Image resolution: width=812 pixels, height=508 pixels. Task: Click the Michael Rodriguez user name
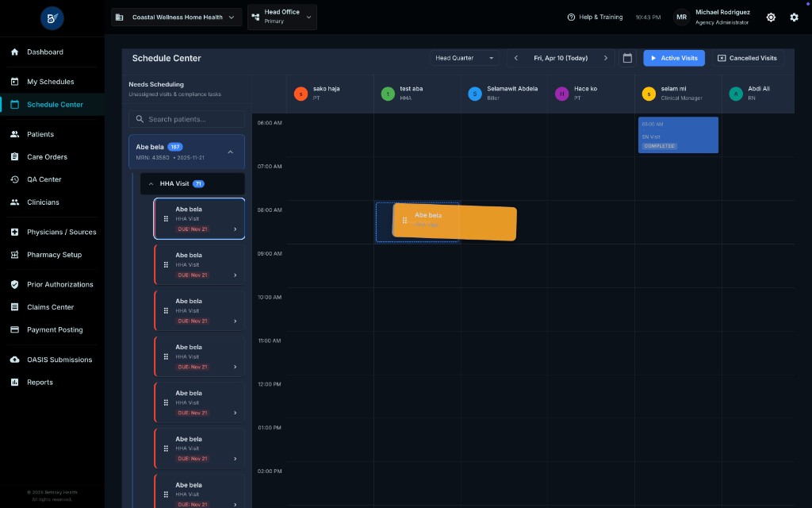coord(722,12)
